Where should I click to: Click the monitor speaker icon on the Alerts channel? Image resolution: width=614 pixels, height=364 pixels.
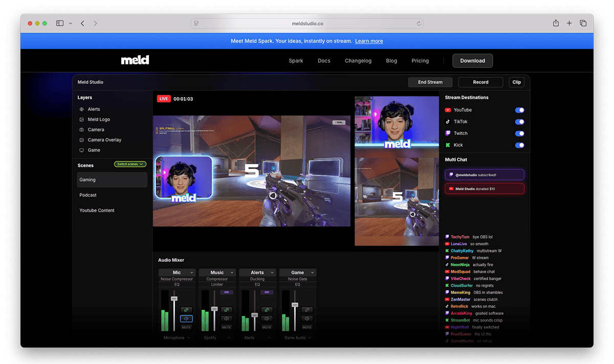click(x=267, y=318)
